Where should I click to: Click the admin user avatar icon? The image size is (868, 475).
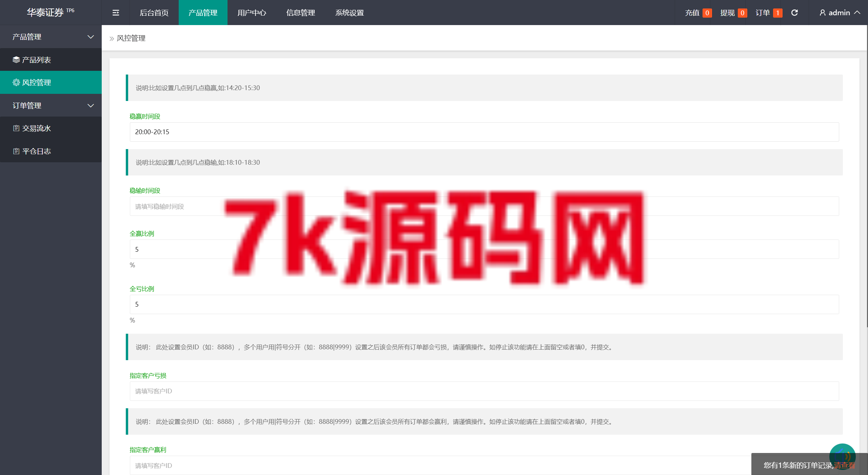click(x=822, y=13)
